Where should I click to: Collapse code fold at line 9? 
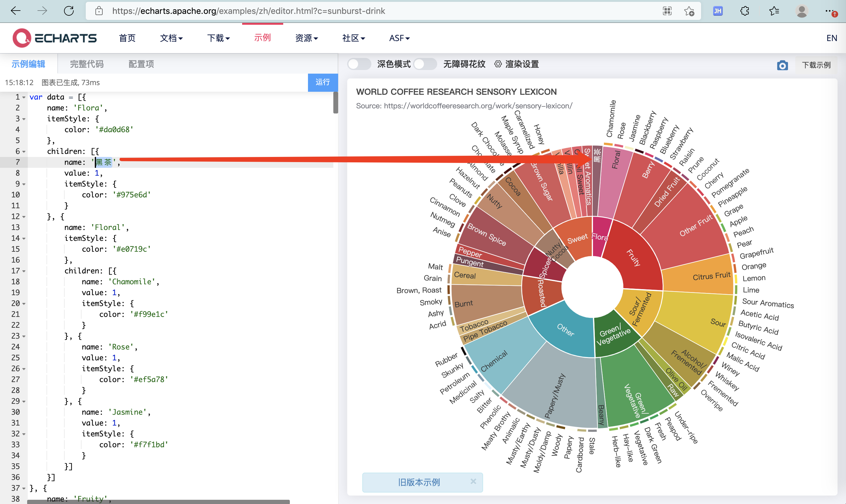(x=24, y=184)
